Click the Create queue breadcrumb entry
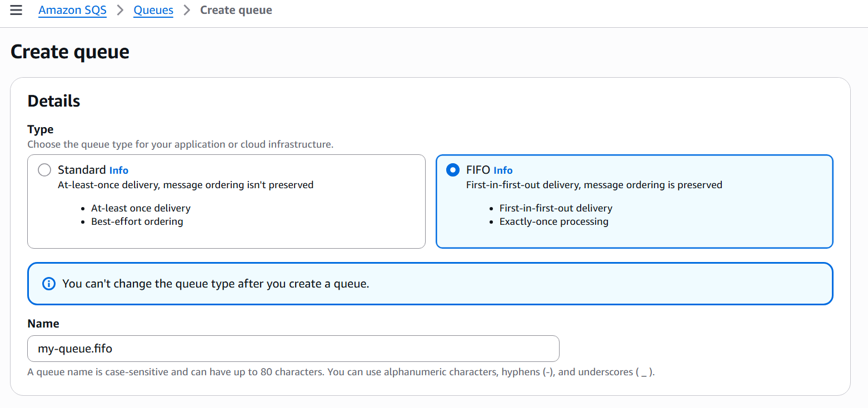868x408 pixels. (x=236, y=9)
